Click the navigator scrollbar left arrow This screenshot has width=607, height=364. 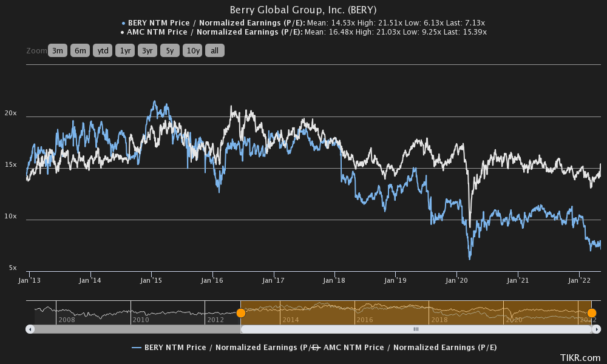tap(30, 329)
